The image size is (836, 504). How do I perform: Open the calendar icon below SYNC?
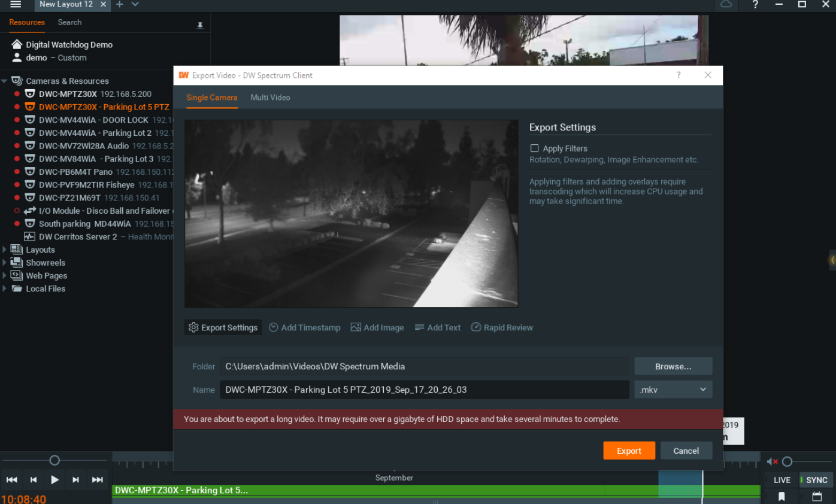pyautogui.click(x=817, y=496)
